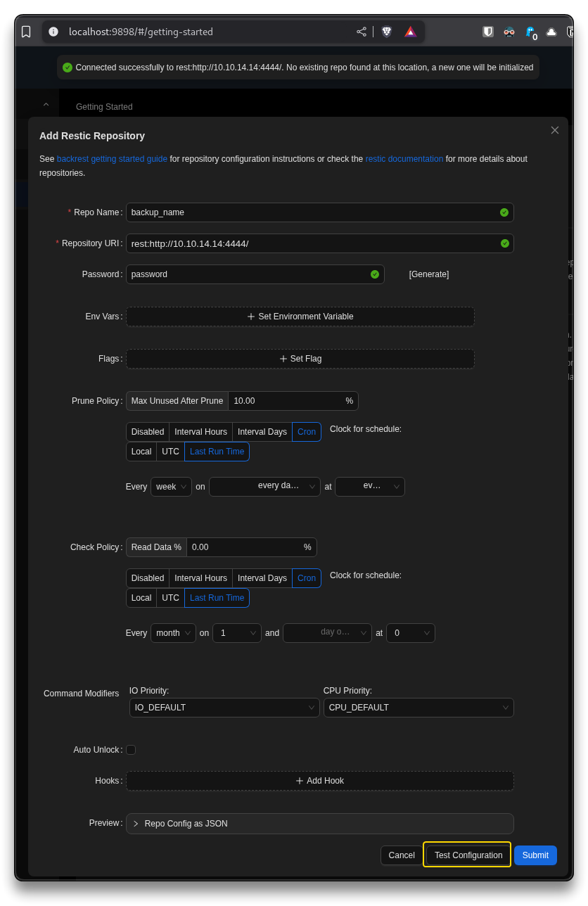Open the restic documentation link
This screenshot has height=906, width=588.
(x=404, y=159)
